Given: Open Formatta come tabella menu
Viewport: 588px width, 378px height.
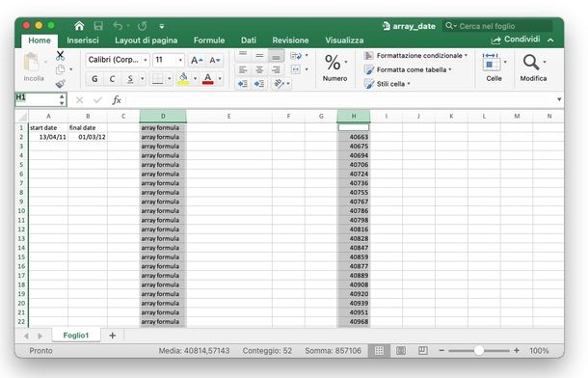Looking at the screenshot, I should (x=408, y=69).
